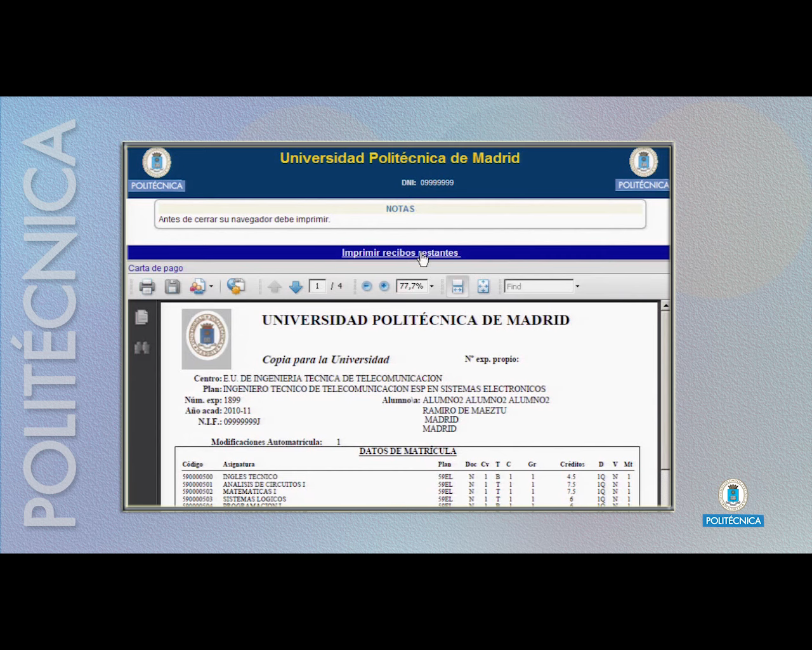Click the 'Copia para la Universidad' text
Viewport: 812px width, 650px height.
(x=326, y=360)
